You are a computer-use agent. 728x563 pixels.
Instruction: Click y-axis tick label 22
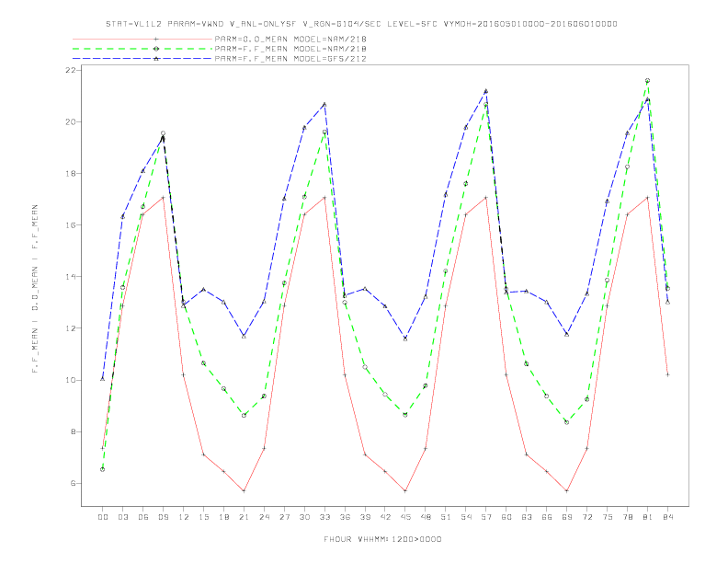point(71,70)
